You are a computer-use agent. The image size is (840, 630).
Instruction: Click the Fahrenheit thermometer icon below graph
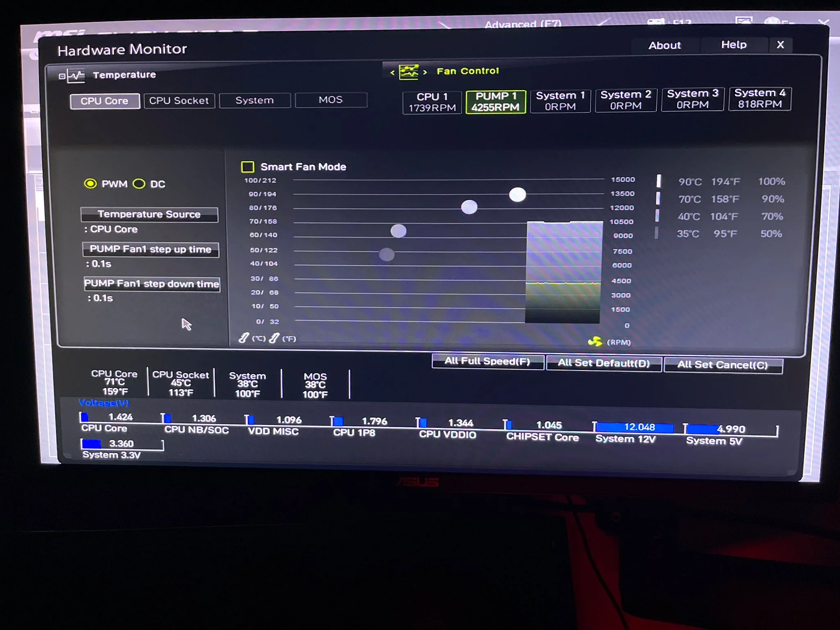coord(274,338)
